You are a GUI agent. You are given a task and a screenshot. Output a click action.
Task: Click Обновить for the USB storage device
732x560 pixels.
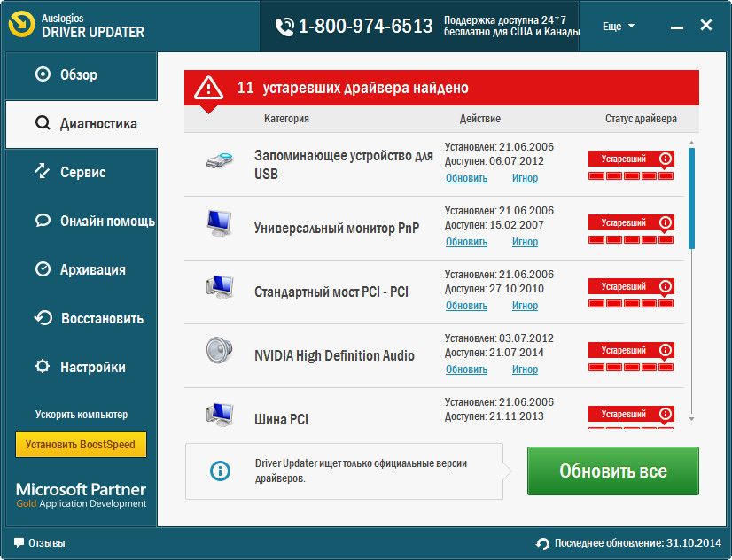[466, 178]
